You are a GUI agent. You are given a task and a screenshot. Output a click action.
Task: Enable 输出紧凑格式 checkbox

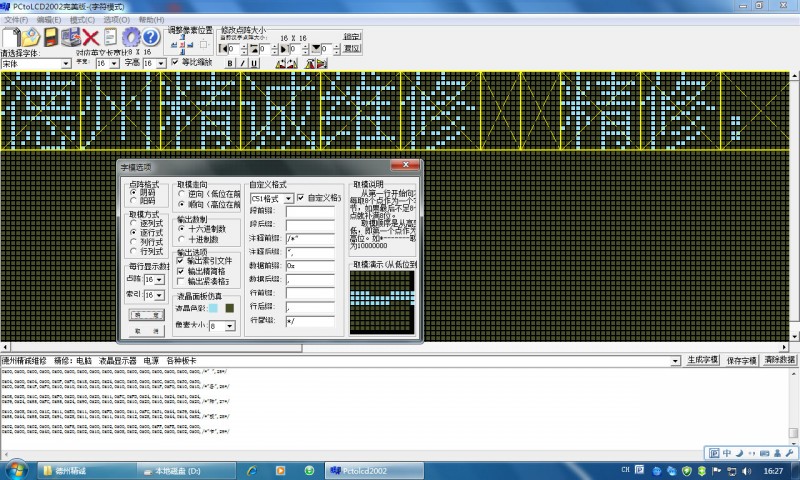point(180,281)
